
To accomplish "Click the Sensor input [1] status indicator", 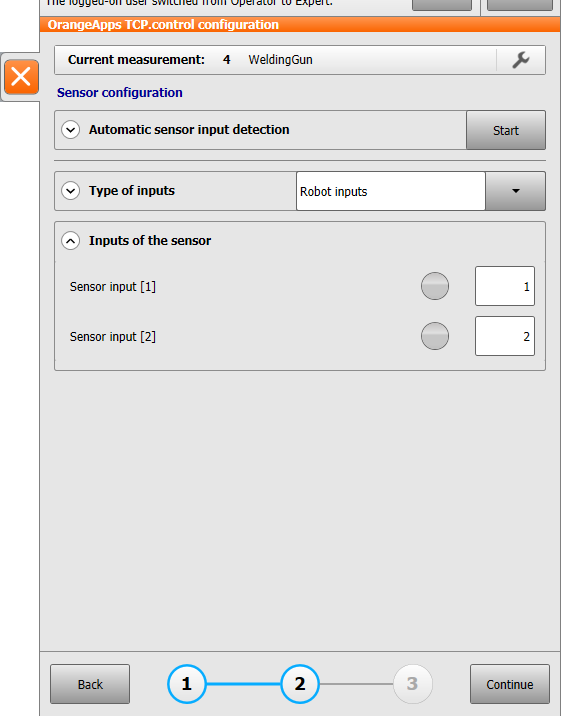I will click(x=435, y=286).
